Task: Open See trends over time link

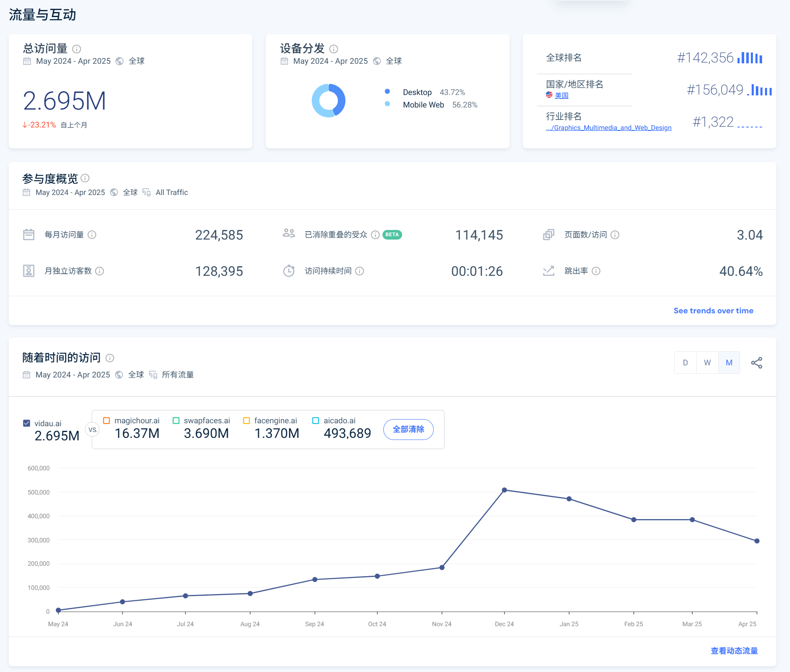Action: tap(713, 311)
